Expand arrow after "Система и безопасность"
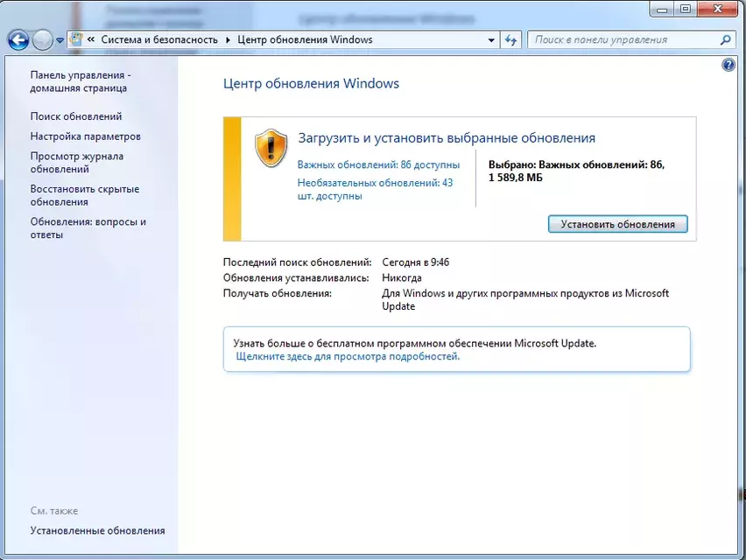The height and width of the screenshot is (560, 746). point(228,40)
